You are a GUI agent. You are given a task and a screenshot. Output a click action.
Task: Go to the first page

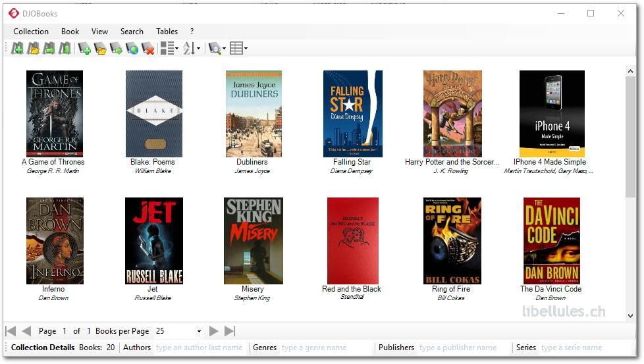click(11, 331)
